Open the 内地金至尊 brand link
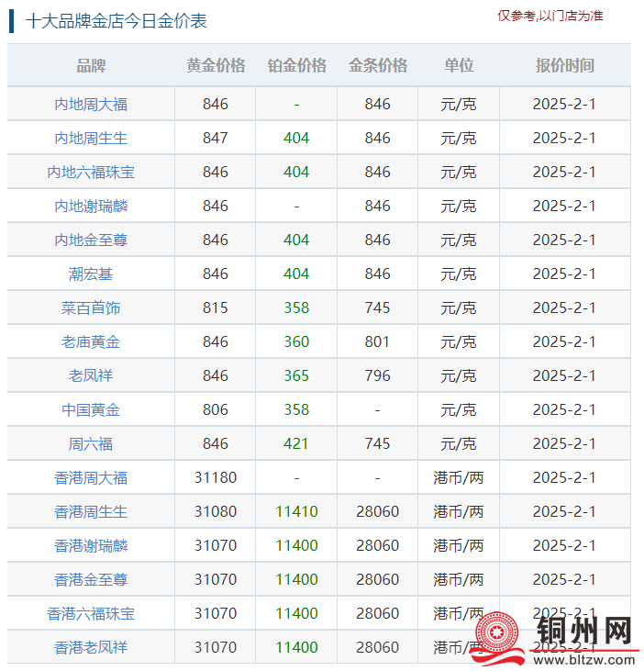This screenshot has height=671, width=644. coord(91,240)
